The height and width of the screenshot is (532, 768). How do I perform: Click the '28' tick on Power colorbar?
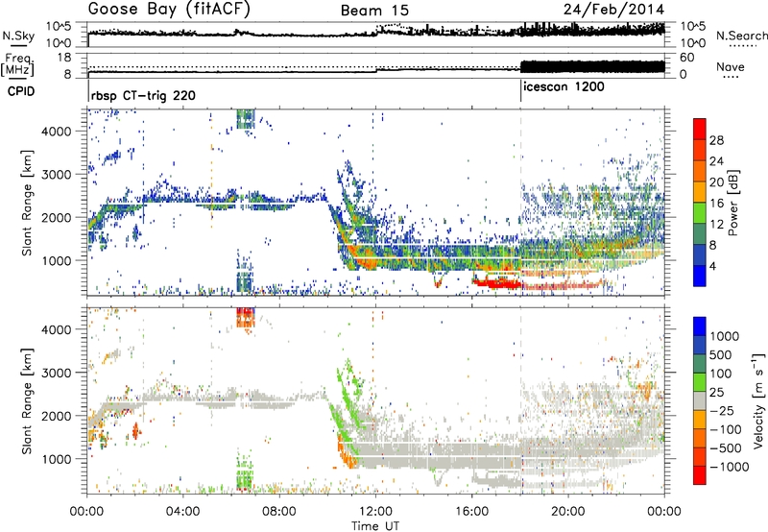(x=716, y=140)
